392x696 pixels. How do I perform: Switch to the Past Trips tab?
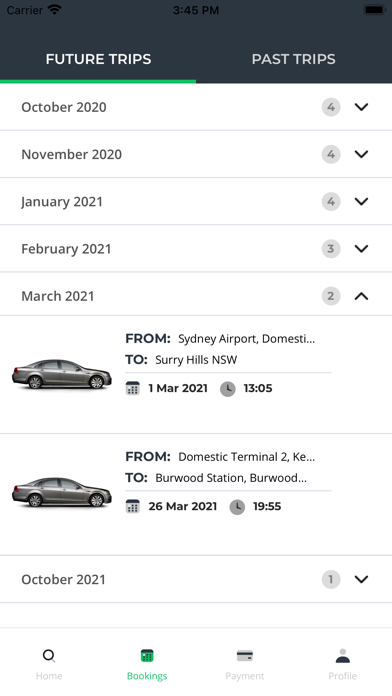coord(293,59)
